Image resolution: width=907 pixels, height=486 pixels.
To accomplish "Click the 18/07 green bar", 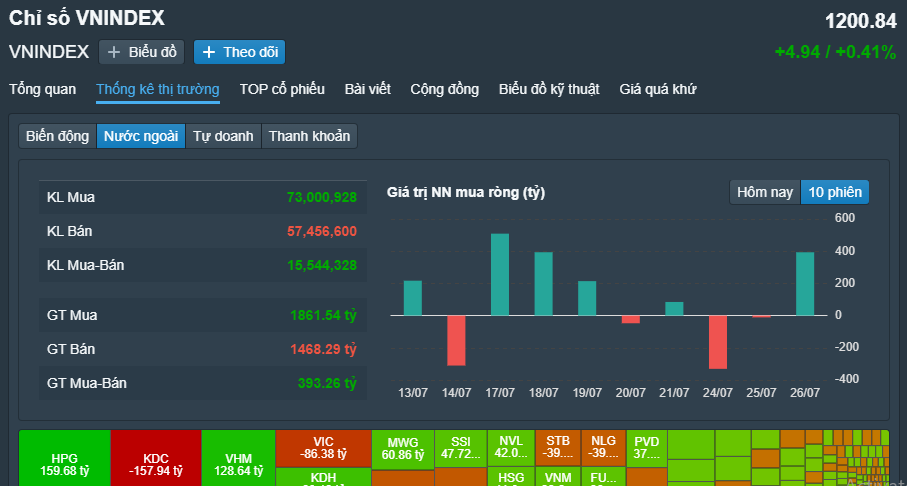I will [x=544, y=284].
